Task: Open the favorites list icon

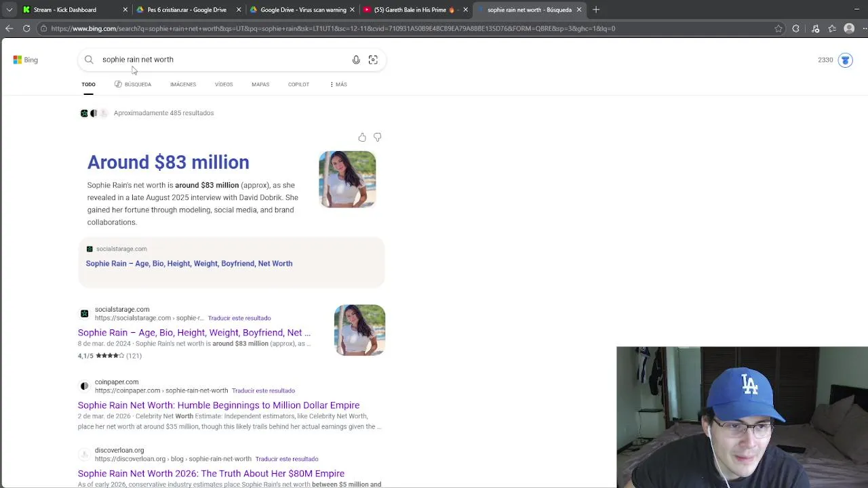Action: pyautogui.click(x=832, y=28)
